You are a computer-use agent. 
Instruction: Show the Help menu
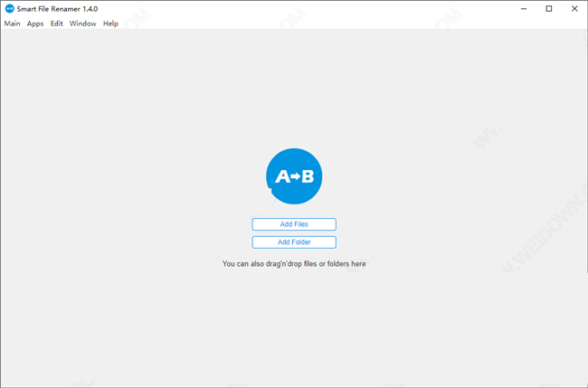pos(110,24)
